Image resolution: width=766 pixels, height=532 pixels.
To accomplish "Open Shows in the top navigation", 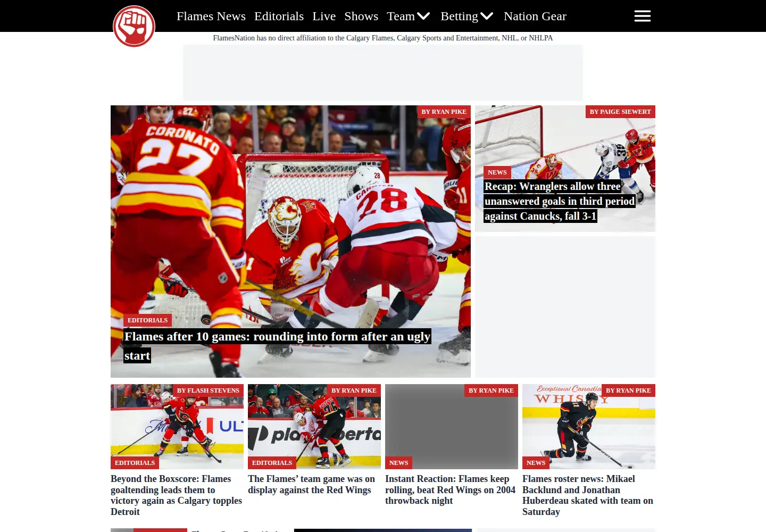I will click(361, 16).
